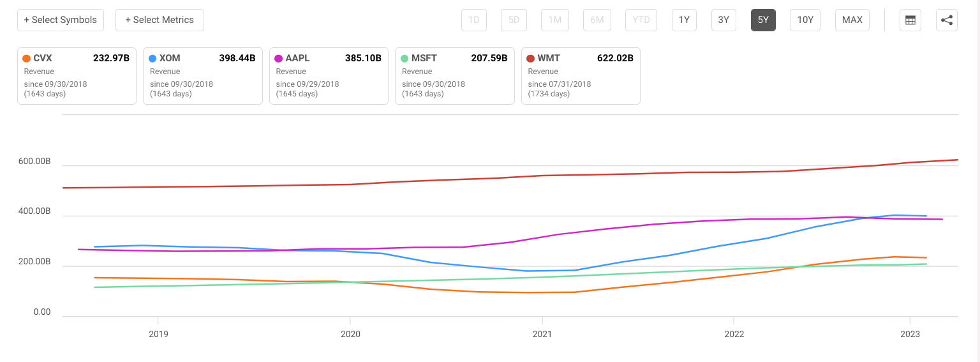Click the 2021 x-axis label
Image resolution: width=980 pixels, height=362 pixels.
542,334
